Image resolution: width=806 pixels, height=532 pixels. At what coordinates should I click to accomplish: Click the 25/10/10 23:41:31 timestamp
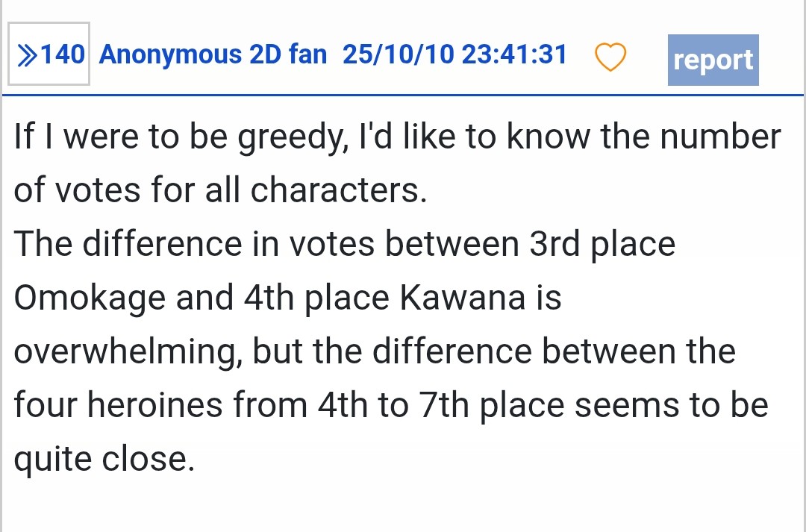click(455, 54)
